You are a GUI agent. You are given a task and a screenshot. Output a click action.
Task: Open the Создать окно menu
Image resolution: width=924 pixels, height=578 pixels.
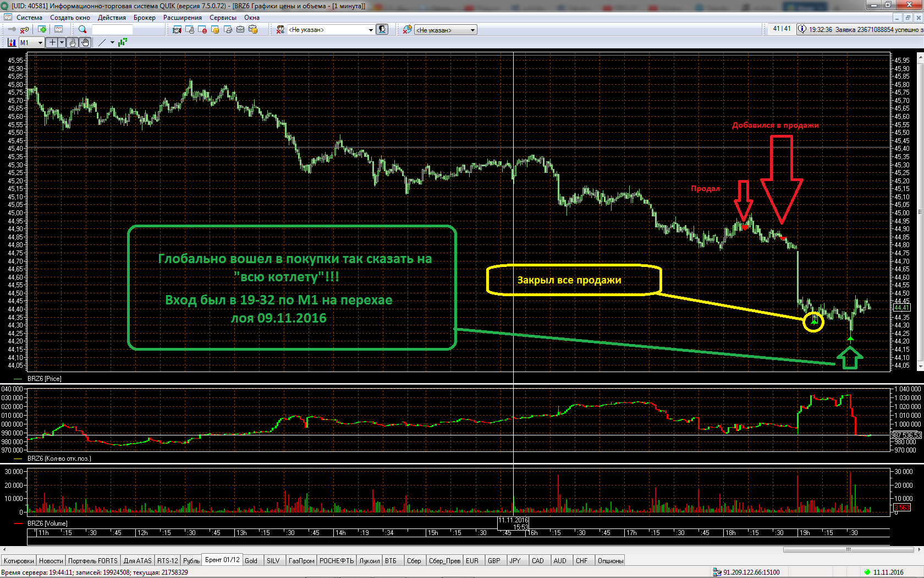[70, 18]
